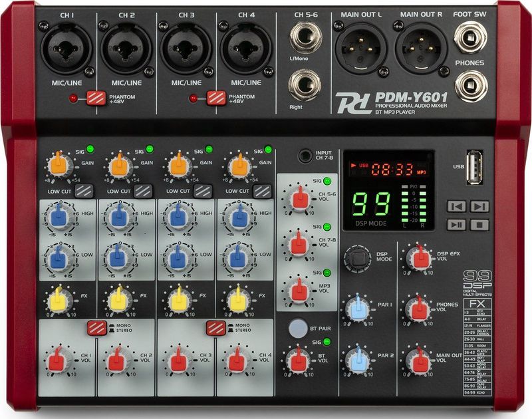Click the CH 2 yellow FX knob
532x419 pixels.
pyautogui.click(x=119, y=300)
